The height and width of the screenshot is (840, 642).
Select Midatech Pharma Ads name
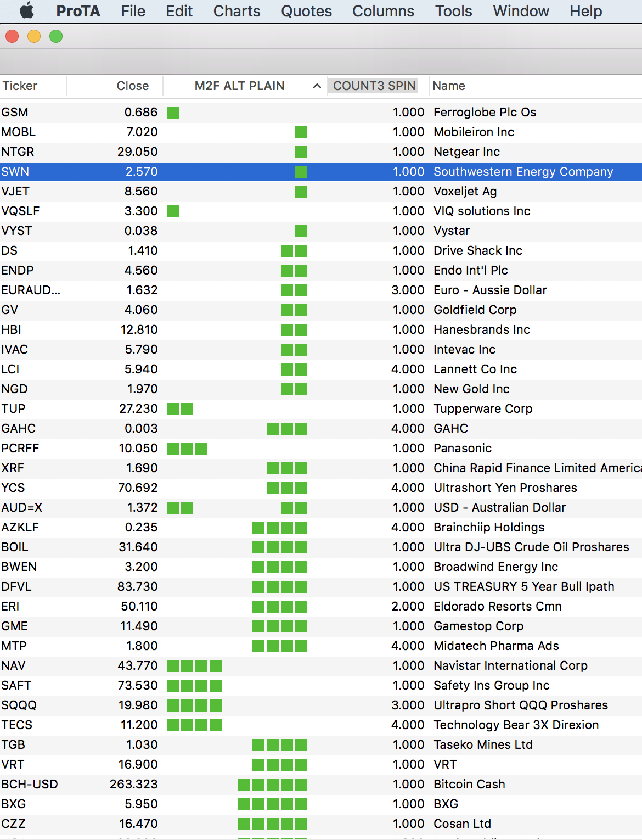click(x=496, y=646)
